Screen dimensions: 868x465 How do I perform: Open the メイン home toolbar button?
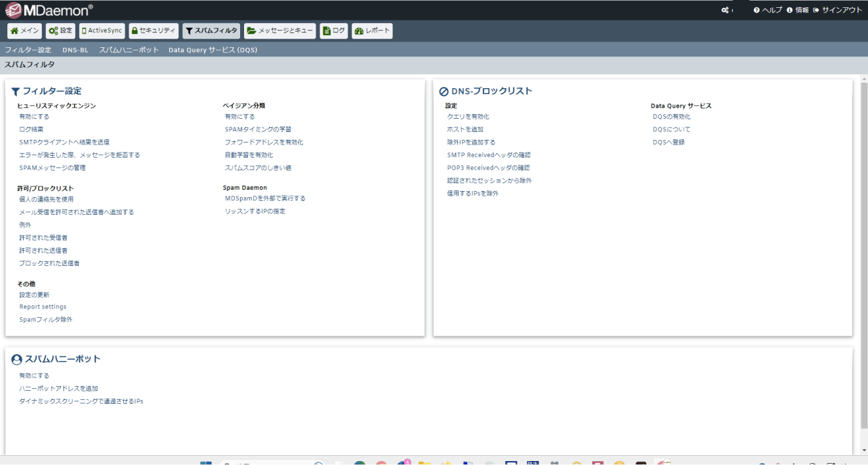[x=25, y=31]
